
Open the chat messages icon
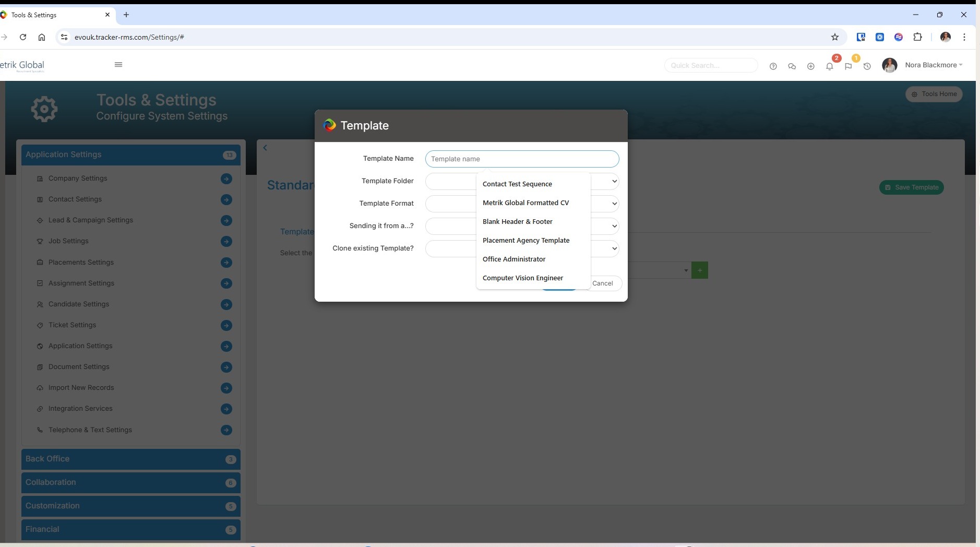[792, 66]
